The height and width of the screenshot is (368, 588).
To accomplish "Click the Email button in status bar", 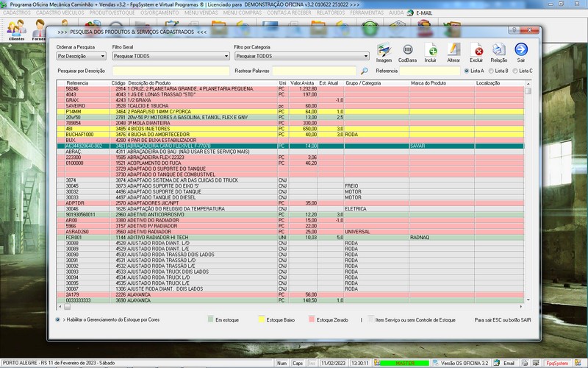I will click(505, 364).
